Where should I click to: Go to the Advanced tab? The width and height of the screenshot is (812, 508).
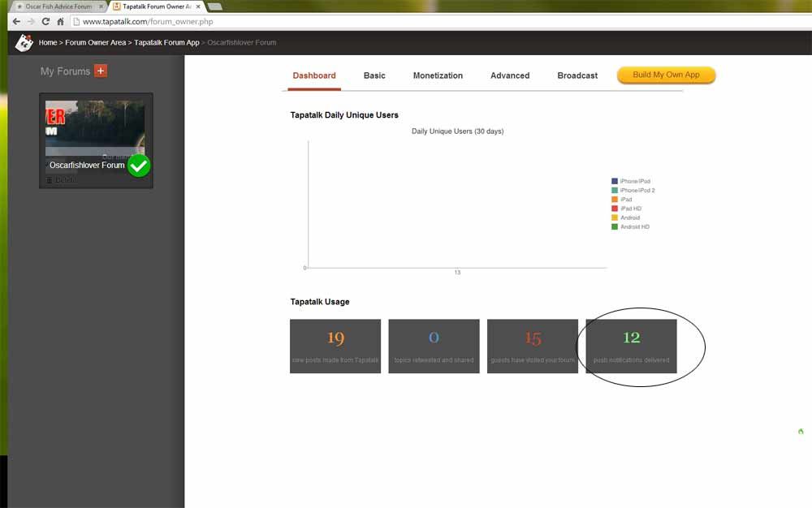(510, 75)
